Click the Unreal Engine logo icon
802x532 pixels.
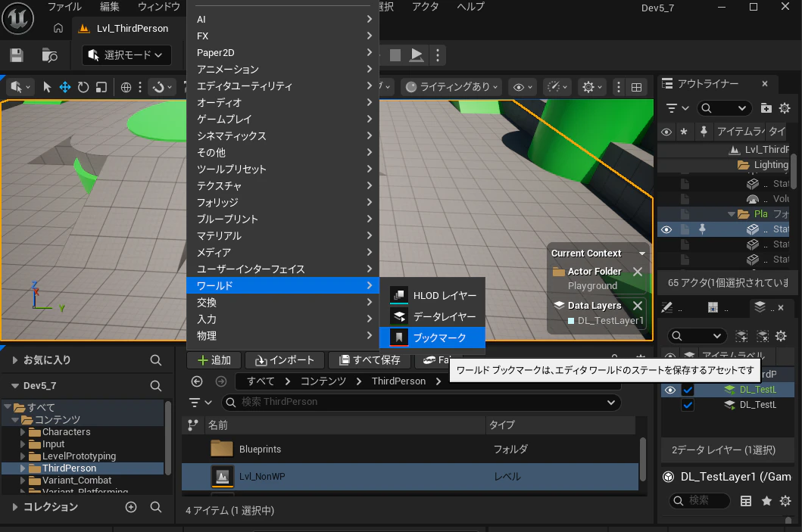coord(18,18)
